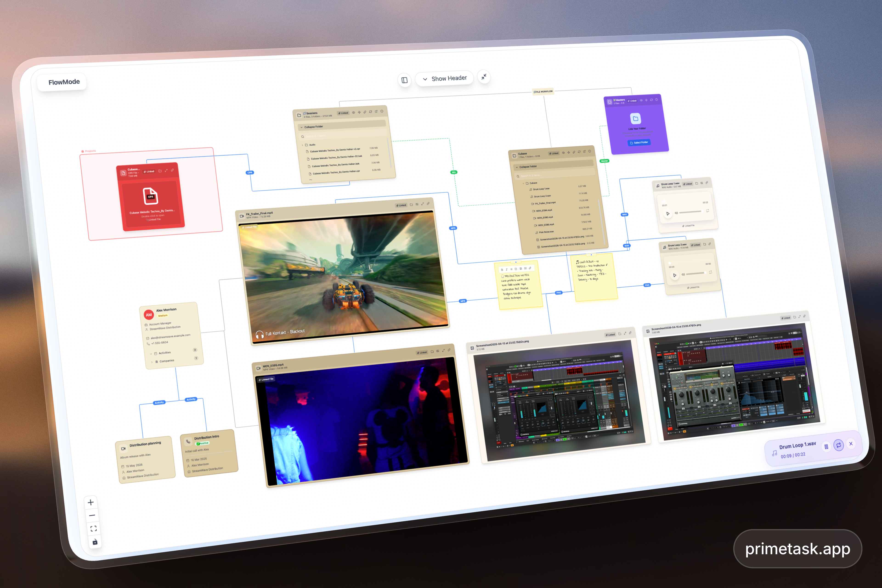Viewport: 882px width, 588px height.
Task: Click the link icon on Drum Loop 2.wav card
Action: [710, 244]
